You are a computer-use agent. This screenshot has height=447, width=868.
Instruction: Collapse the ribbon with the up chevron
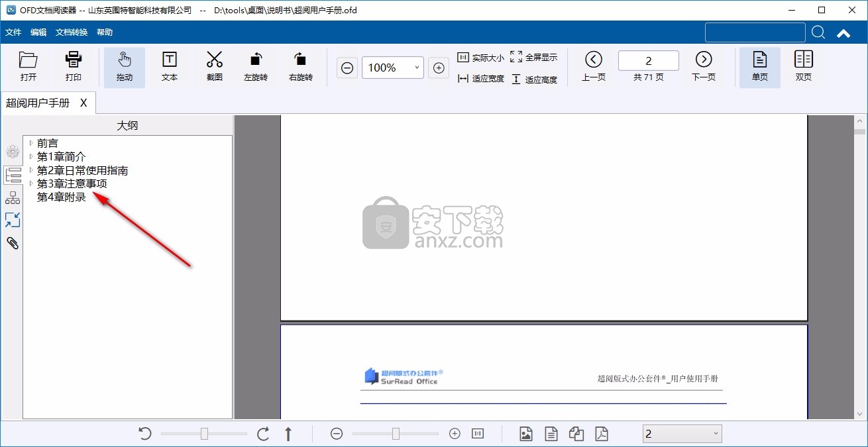coord(843,33)
